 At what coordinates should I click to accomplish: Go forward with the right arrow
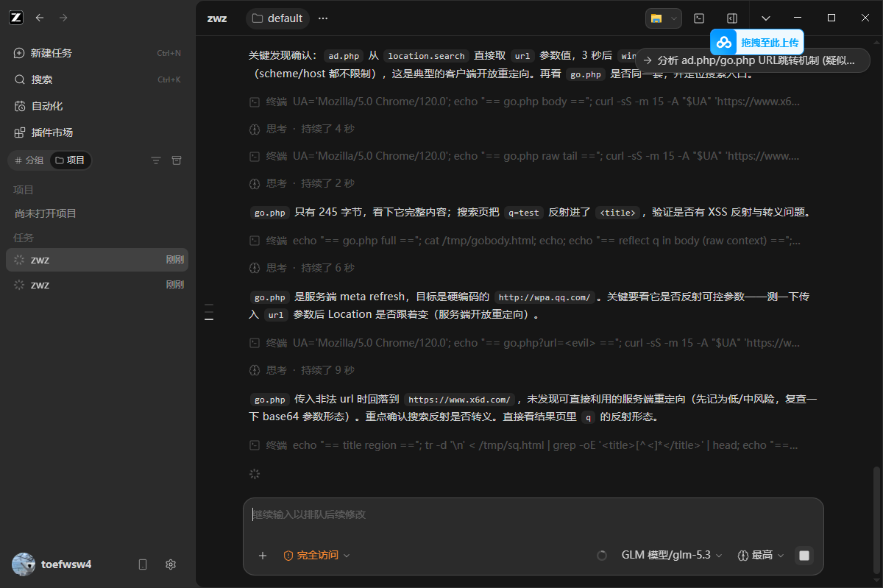[x=63, y=18]
